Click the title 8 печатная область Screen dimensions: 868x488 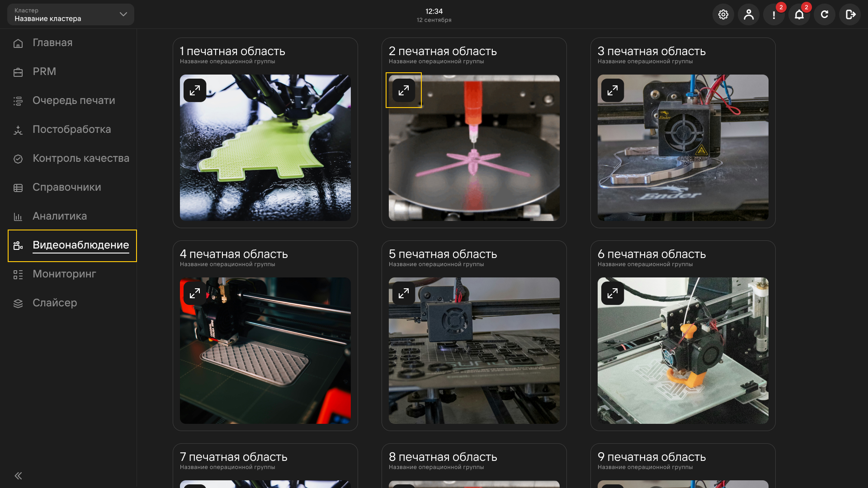point(443,457)
